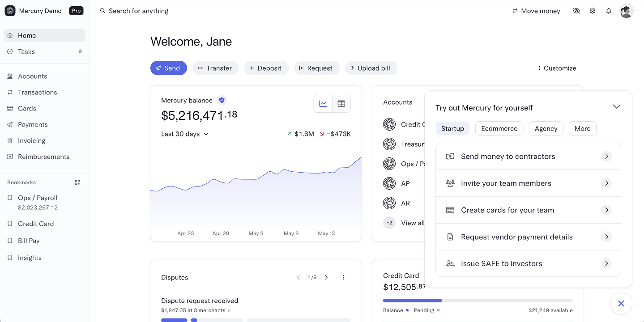The height and width of the screenshot is (322, 644).
Task: Open Reimbursements in sidebar
Action: [x=44, y=157]
